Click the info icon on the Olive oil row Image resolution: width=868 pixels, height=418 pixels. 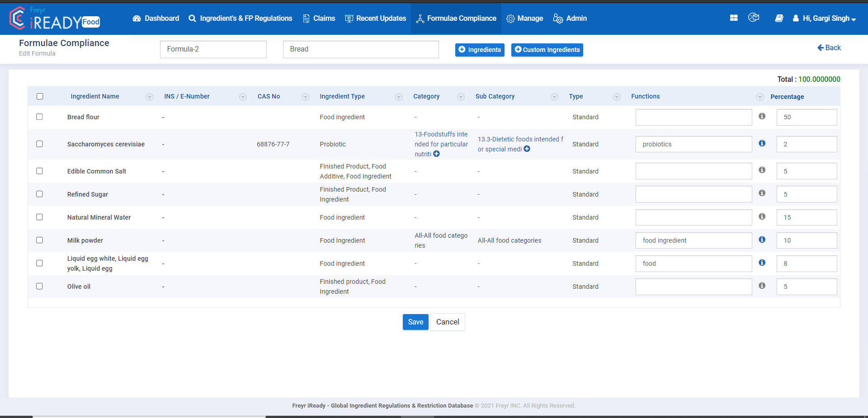pos(762,286)
